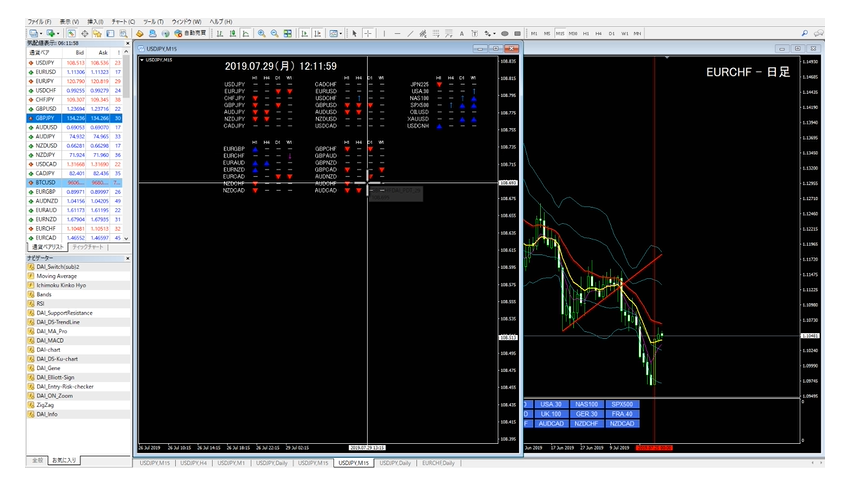Image resolution: width=849 pixels, height=483 pixels.
Task: Toggle chart auto scroll icon
Action: [x=304, y=34]
